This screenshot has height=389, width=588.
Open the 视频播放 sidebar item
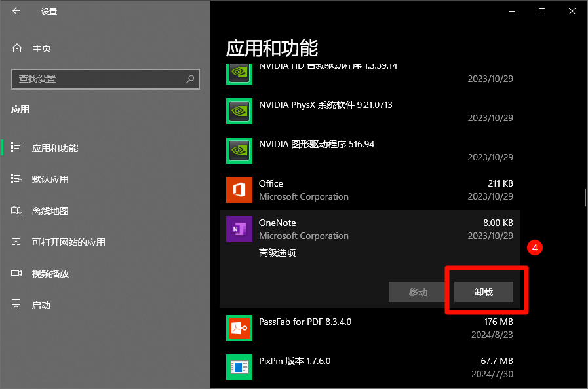pos(105,274)
